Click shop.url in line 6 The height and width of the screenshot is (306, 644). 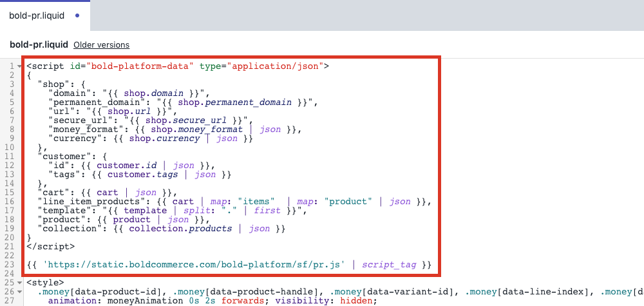[129, 111]
